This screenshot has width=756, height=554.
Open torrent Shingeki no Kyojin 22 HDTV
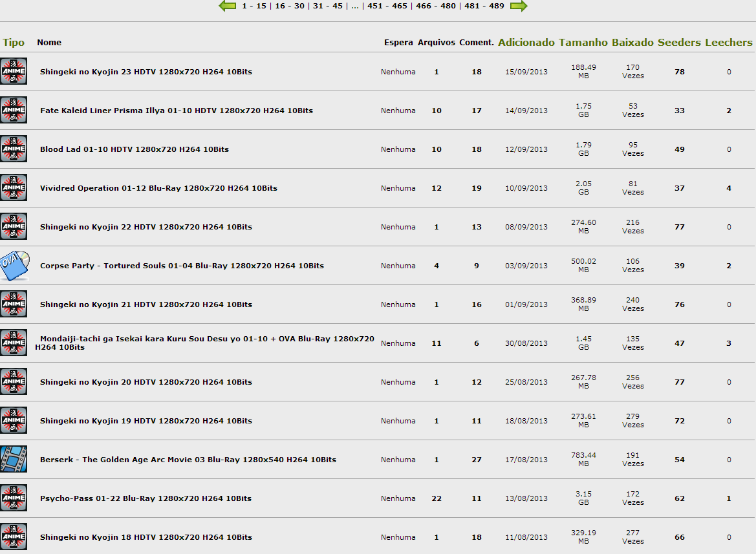pyautogui.click(x=146, y=227)
